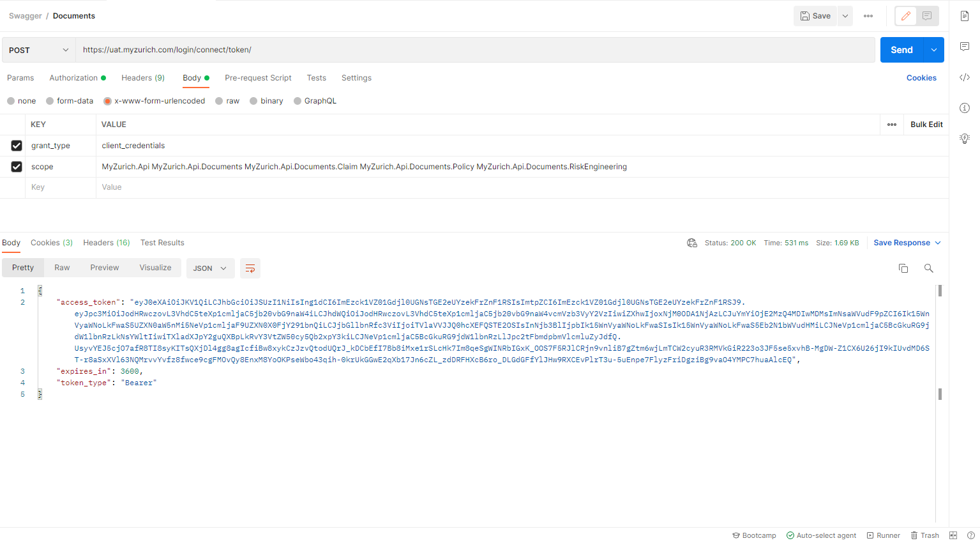Viewport: 980px width, 543px height.
Task: Open Help icon in status bar
Action: click(x=971, y=535)
